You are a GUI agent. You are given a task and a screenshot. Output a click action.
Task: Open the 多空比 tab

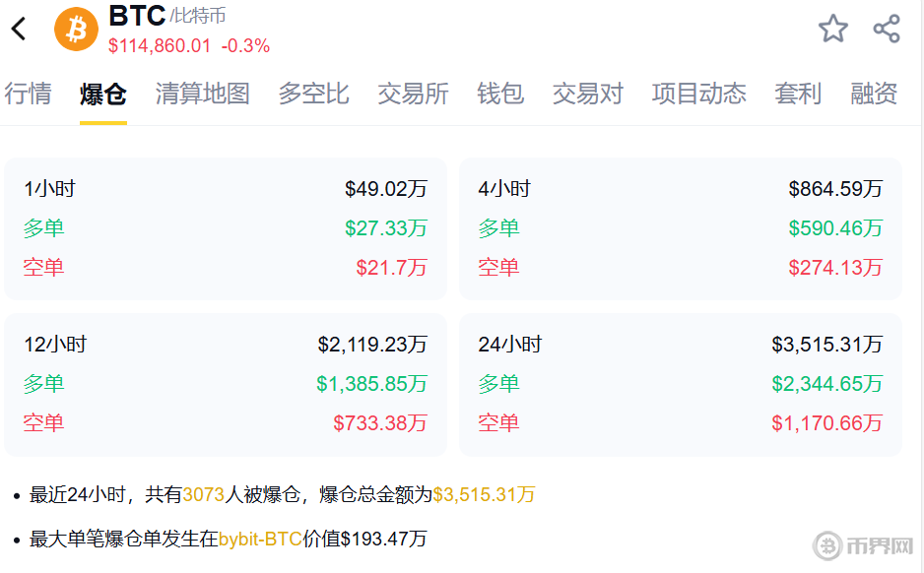313,94
